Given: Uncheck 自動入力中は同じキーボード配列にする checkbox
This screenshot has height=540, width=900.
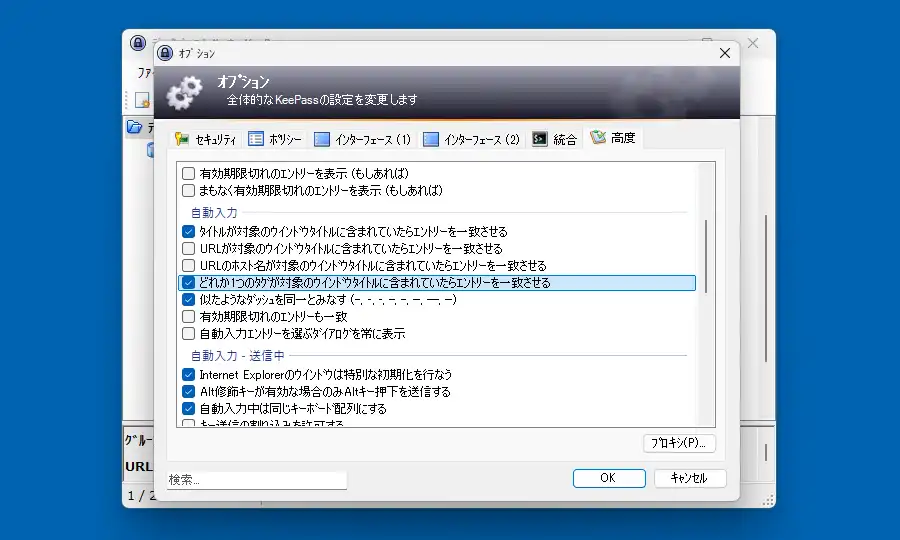Looking at the screenshot, I should pyautogui.click(x=188, y=409).
